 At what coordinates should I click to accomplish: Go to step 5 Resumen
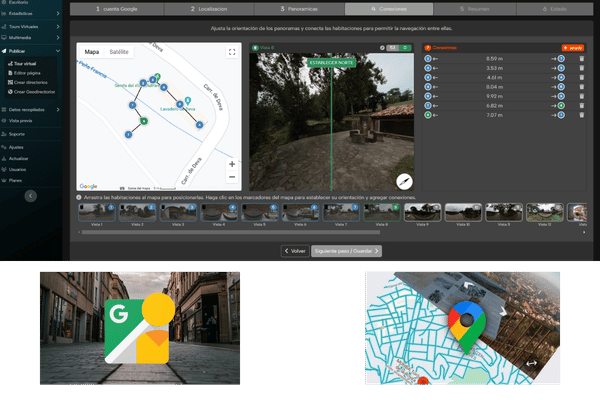(475, 9)
